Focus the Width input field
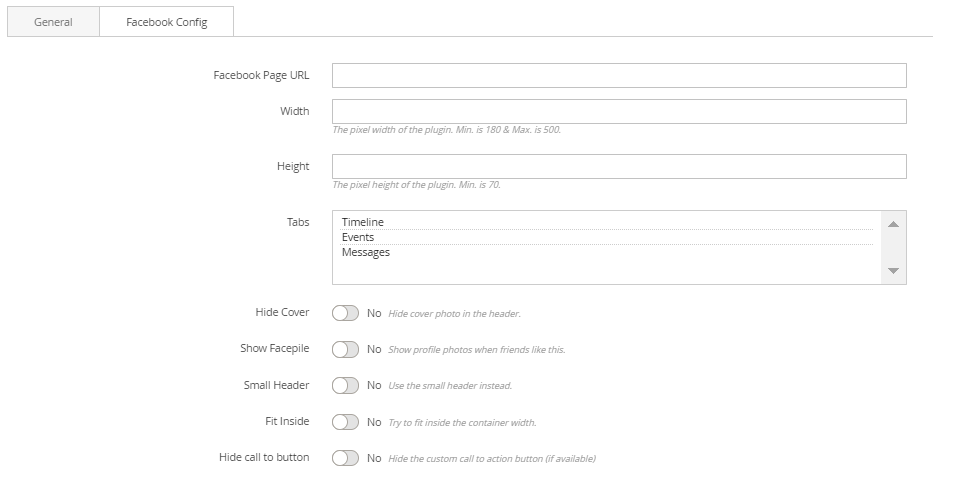This screenshot has width=953, height=493. (x=618, y=111)
